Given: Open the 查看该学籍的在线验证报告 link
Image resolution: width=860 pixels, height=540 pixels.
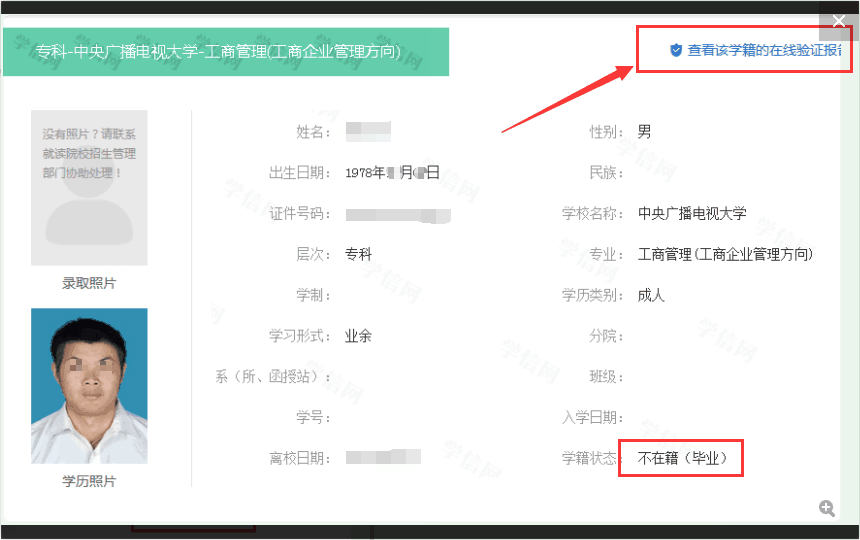Looking at the screenshot, I should point(764,50).
